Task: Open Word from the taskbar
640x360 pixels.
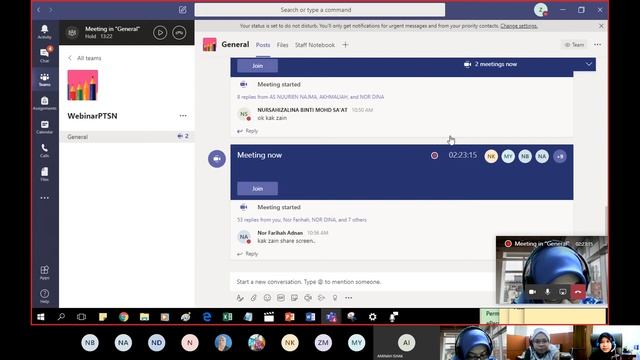Action: coord(310,317)
